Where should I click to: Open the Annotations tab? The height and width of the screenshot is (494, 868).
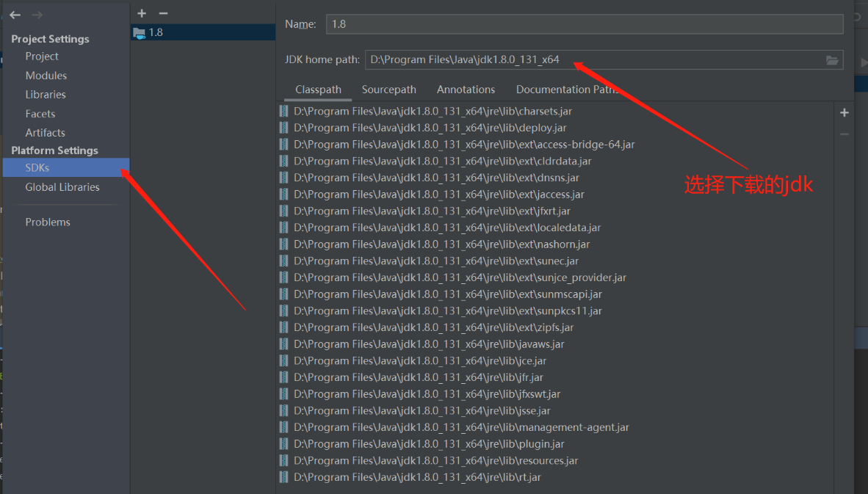click(466, 90)
